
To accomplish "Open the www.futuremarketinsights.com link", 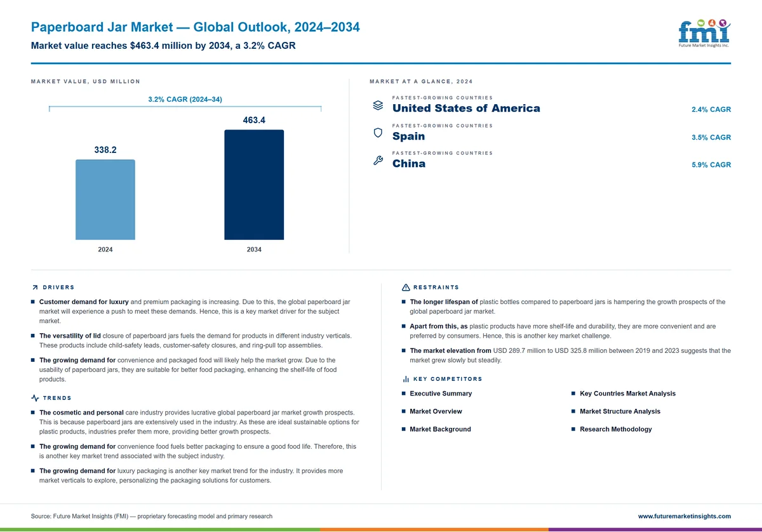I will coord(684,516).
